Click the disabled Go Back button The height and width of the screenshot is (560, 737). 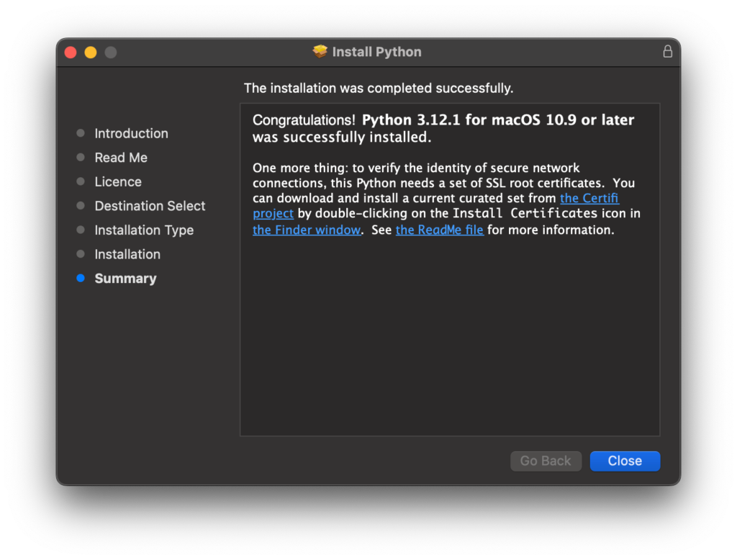pyautogui.click(x=546, y=461)
